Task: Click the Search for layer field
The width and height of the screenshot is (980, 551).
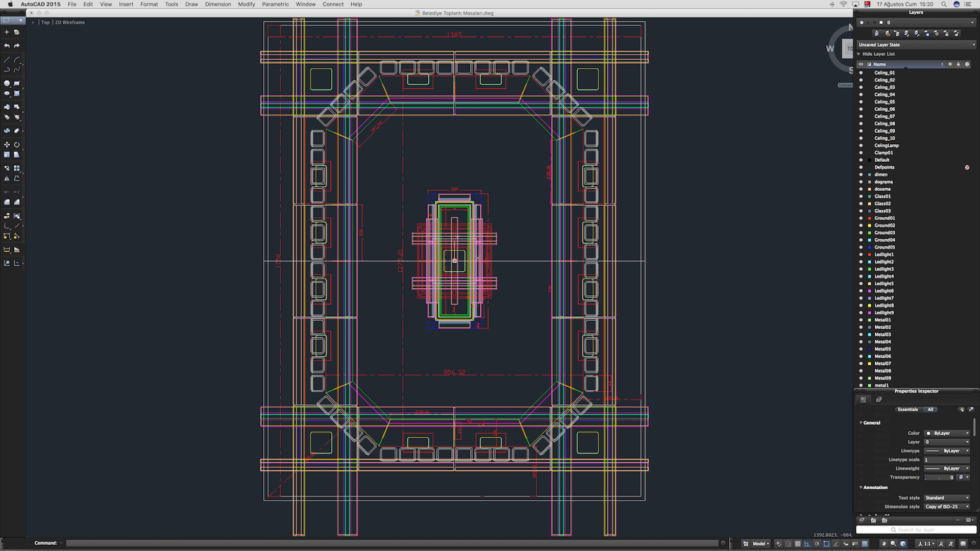Action: point(916,530)
